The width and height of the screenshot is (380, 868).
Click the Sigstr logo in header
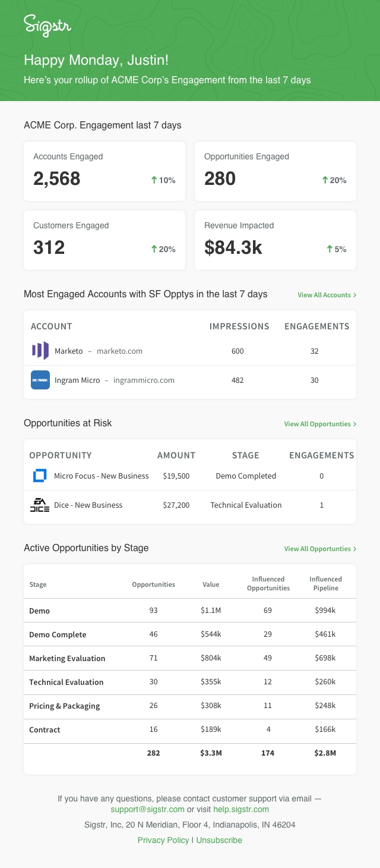[x=47, y=27]
